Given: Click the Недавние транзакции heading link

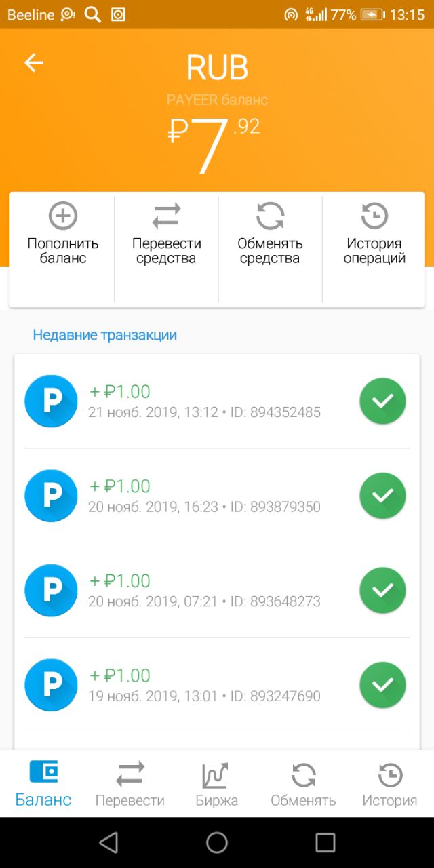Looking at the screenshot, I should point(104,335).
